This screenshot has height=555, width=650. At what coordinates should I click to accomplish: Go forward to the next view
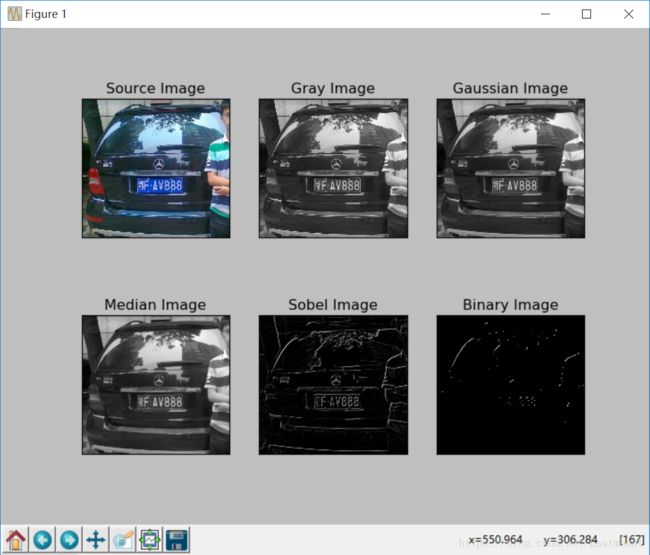(69, 540)
